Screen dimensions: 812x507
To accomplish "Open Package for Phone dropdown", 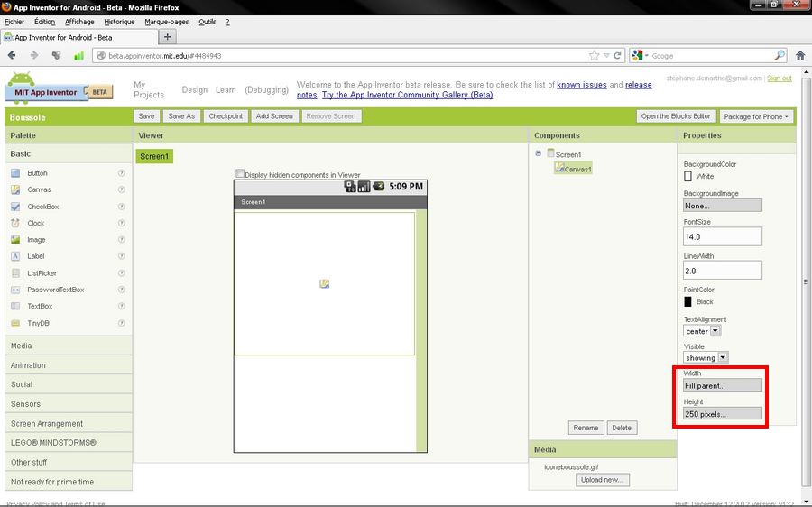I will tap(757, 116).
